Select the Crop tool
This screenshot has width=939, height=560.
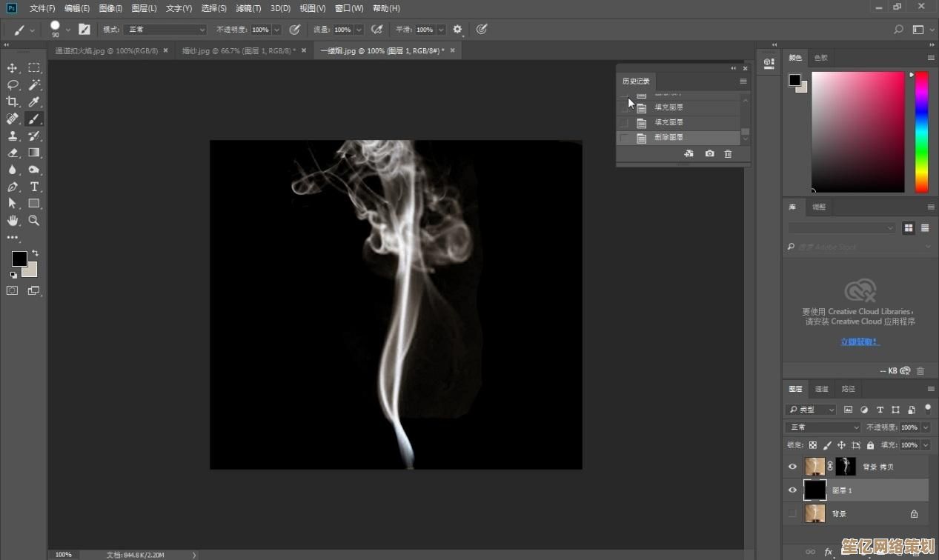(x=12, y=102)
